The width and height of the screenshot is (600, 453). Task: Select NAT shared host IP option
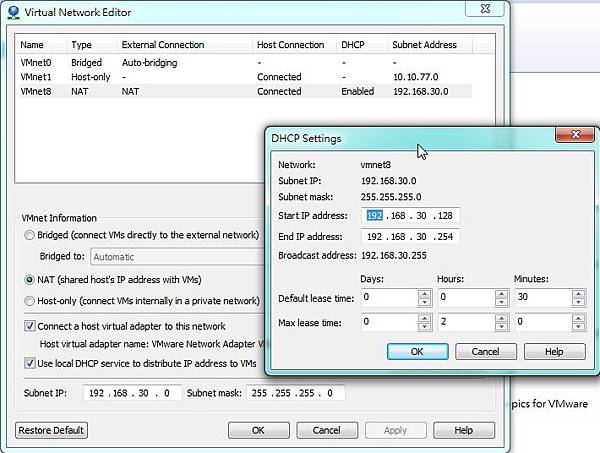29,280
